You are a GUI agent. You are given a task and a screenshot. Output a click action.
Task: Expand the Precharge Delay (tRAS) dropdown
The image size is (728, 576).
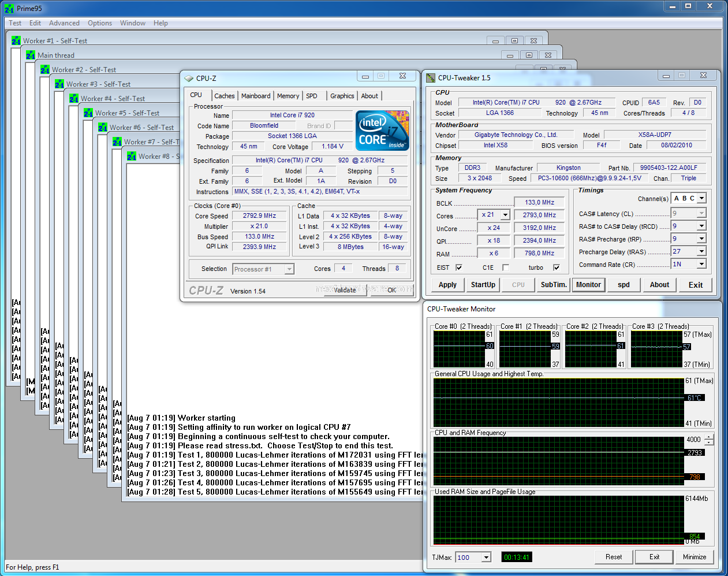(701, 251)
